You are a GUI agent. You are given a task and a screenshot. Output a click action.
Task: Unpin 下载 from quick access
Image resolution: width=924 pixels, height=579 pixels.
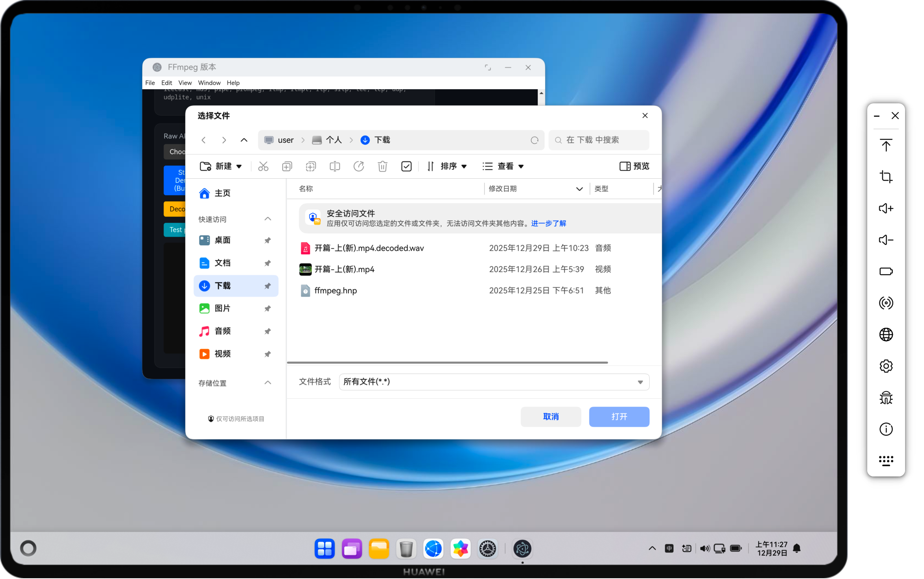click(267, 286)
